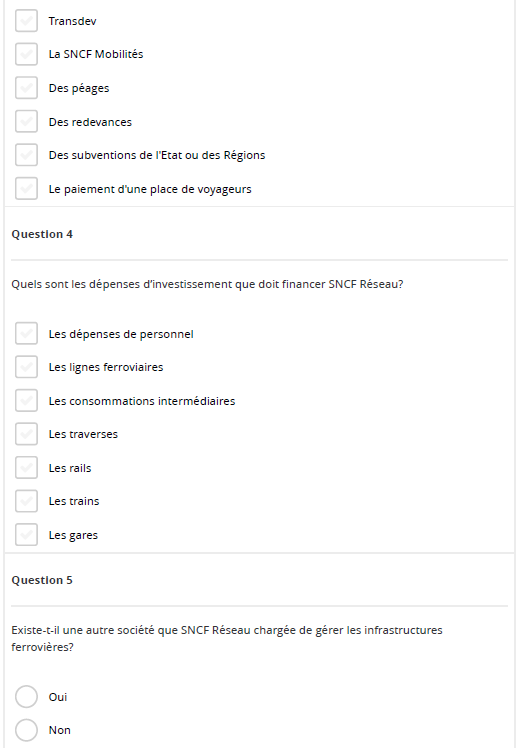Screen dimensions: 521x748
Task: Check the Des redevances box
Action: pyautogui.click(x=26, y=122)
